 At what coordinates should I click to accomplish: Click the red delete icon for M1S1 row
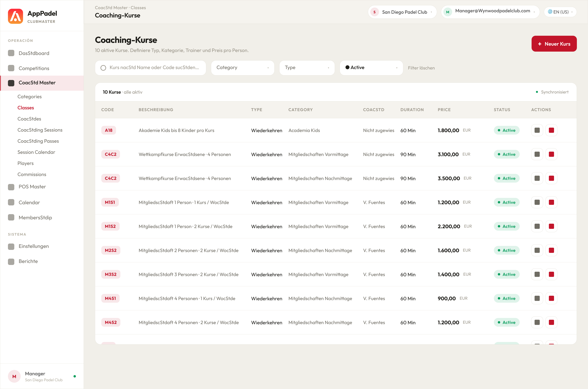551,202
